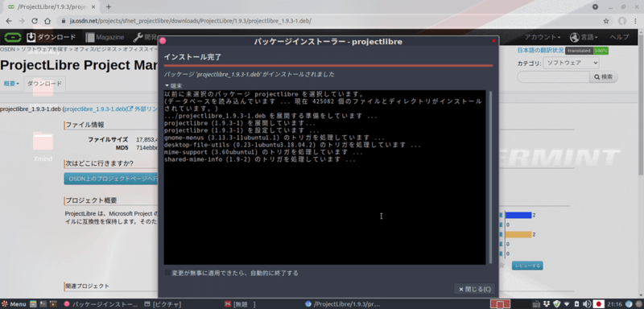This screenshot has width=644, height=309.
Task: Open 日本語の翻訳状況 link
Action: (540, 51)
